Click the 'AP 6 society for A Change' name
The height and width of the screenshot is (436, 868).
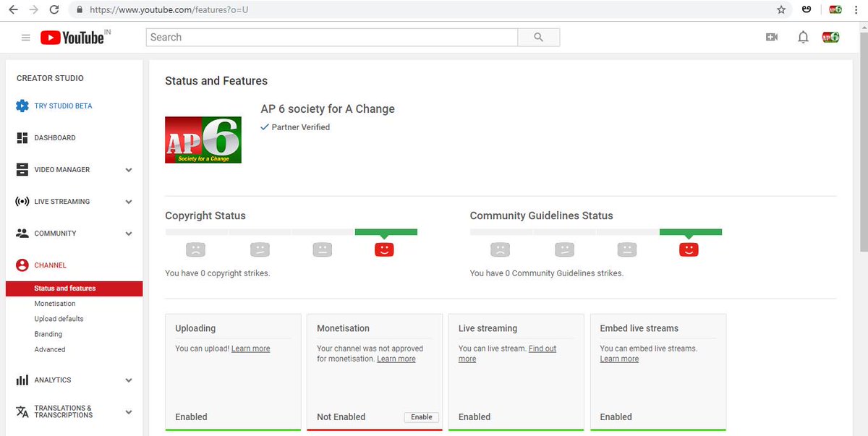point(328,109)
